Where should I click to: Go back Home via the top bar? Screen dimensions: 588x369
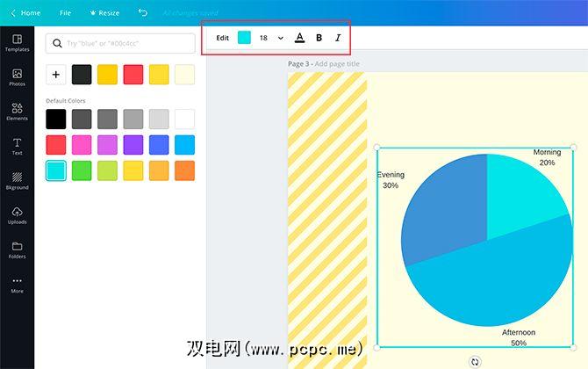coord(25,13)
